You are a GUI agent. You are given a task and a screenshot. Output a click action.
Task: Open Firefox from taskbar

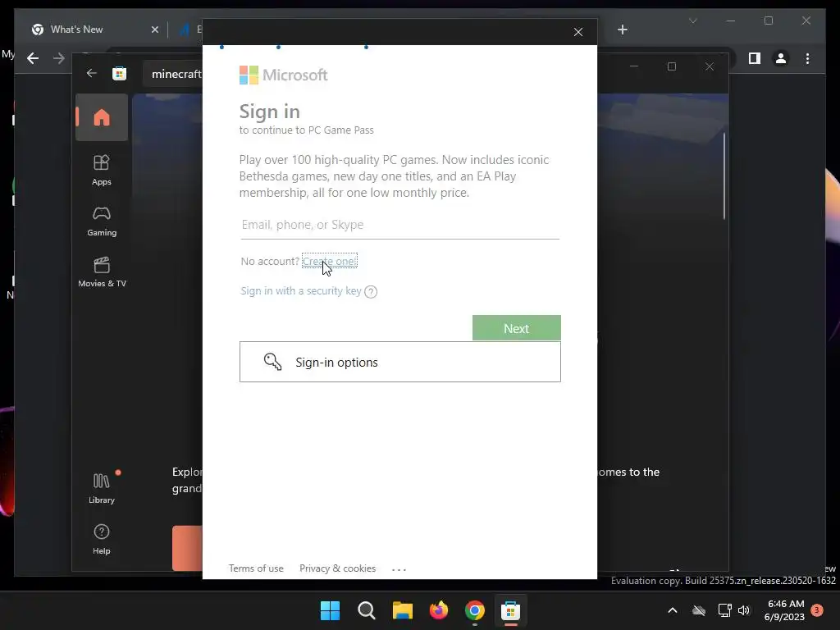coord(439,610)
